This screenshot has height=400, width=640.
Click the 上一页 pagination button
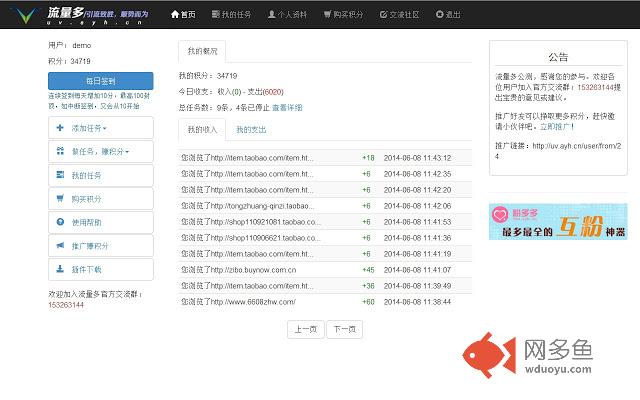tap(306, 329)
